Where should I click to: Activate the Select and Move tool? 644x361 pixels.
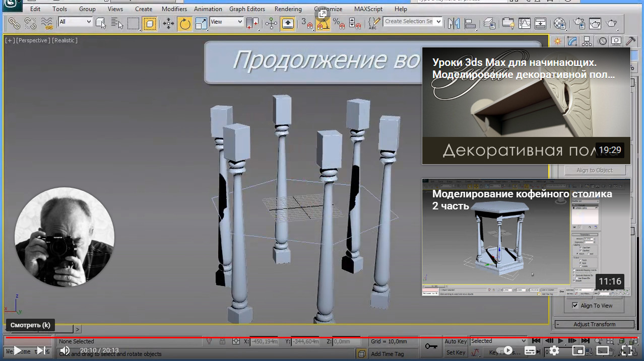coord(168,24)
